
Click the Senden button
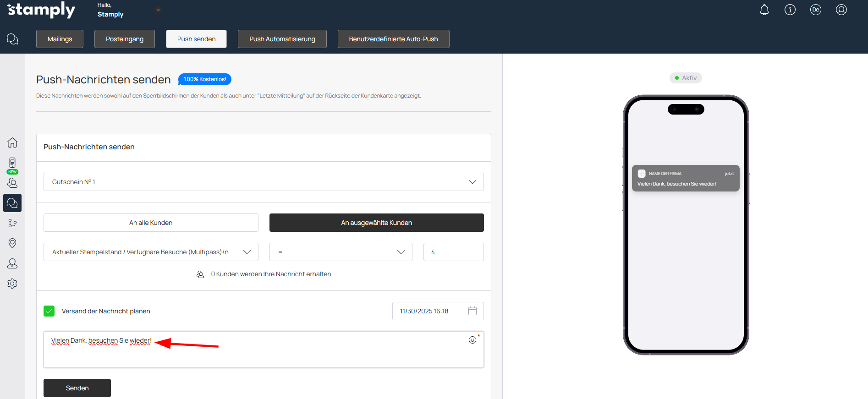tap(77, 388)
